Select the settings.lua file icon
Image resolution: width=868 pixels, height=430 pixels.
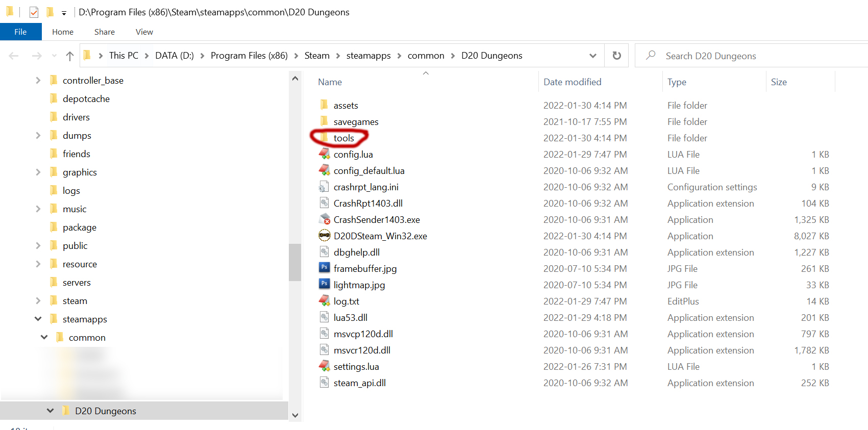324,366
